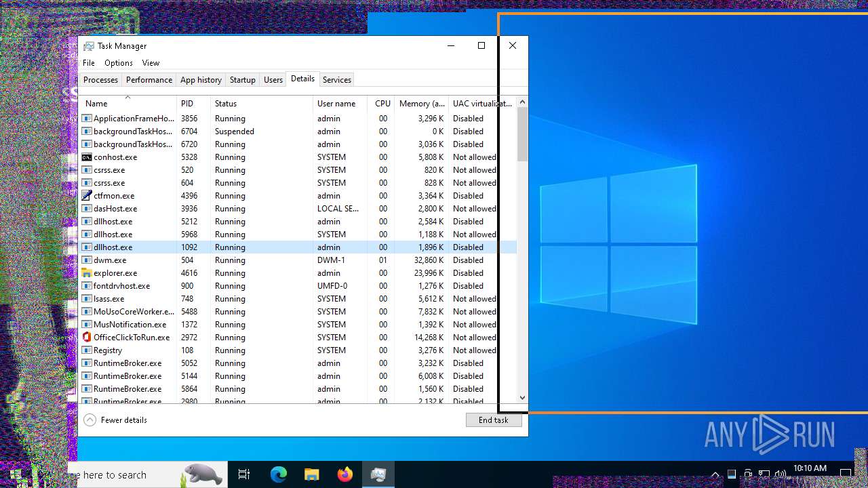Open the File menu
This screenshot has height=488, width=868.
click(x=89, y=63)
